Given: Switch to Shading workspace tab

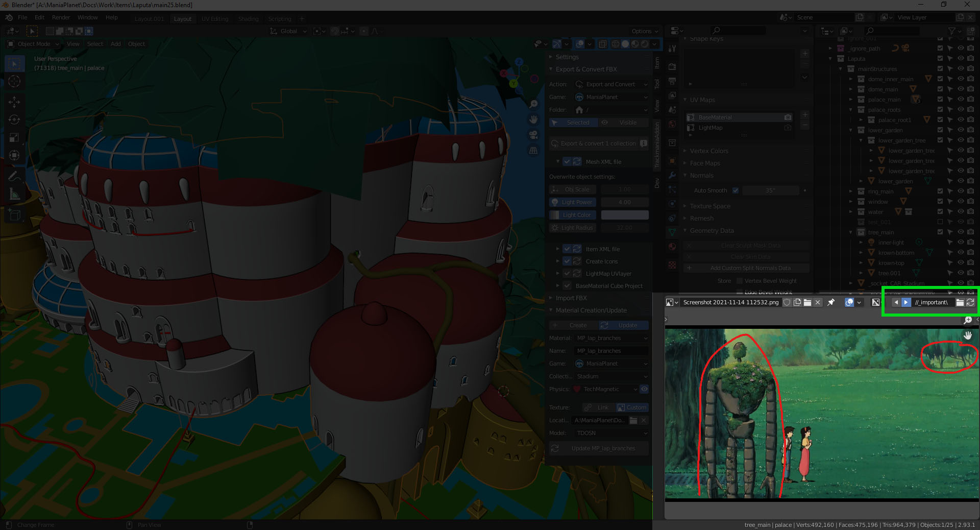Looking at the screenshot, I should pyautogui.click(x=248, y=19).
